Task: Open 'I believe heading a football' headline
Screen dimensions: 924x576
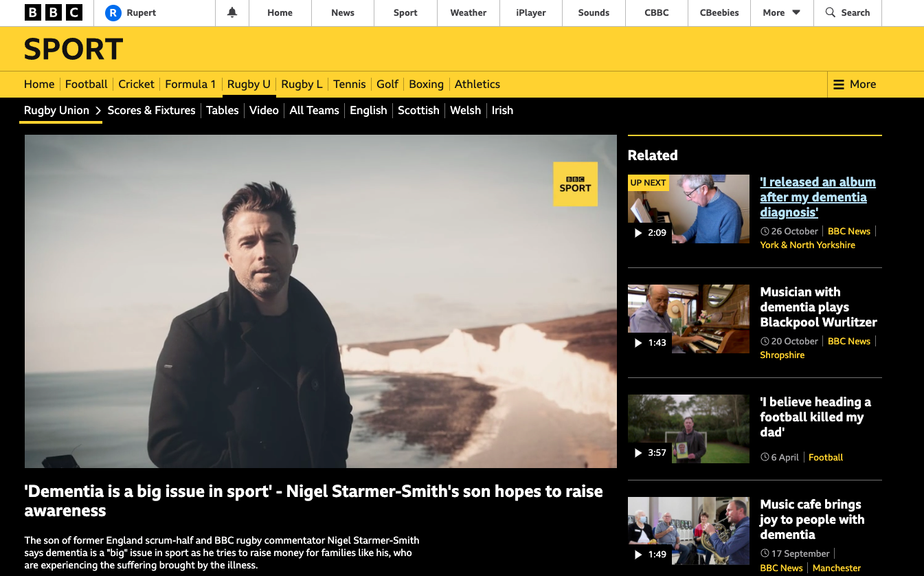Action: click(815, 417)
